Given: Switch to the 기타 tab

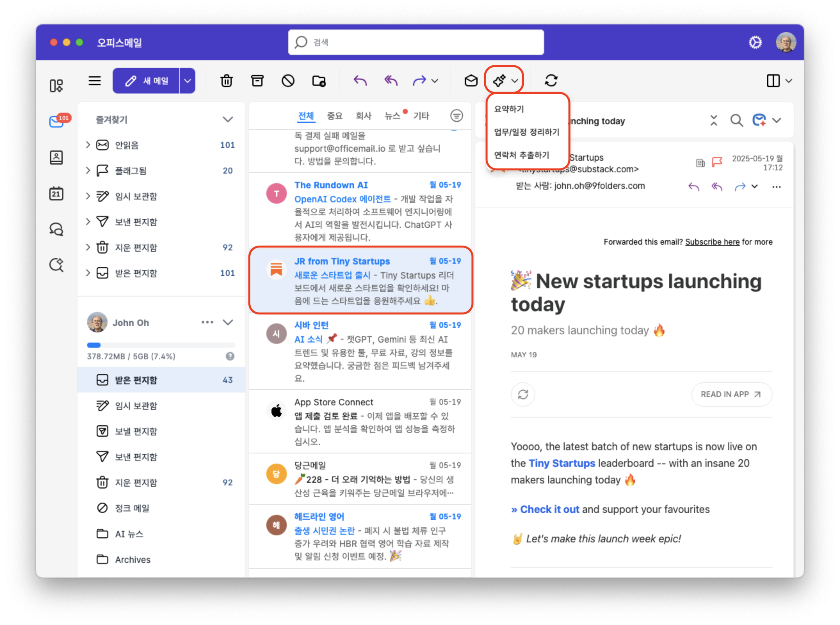Looking at the screenshot, I should [x=421, y=116].
